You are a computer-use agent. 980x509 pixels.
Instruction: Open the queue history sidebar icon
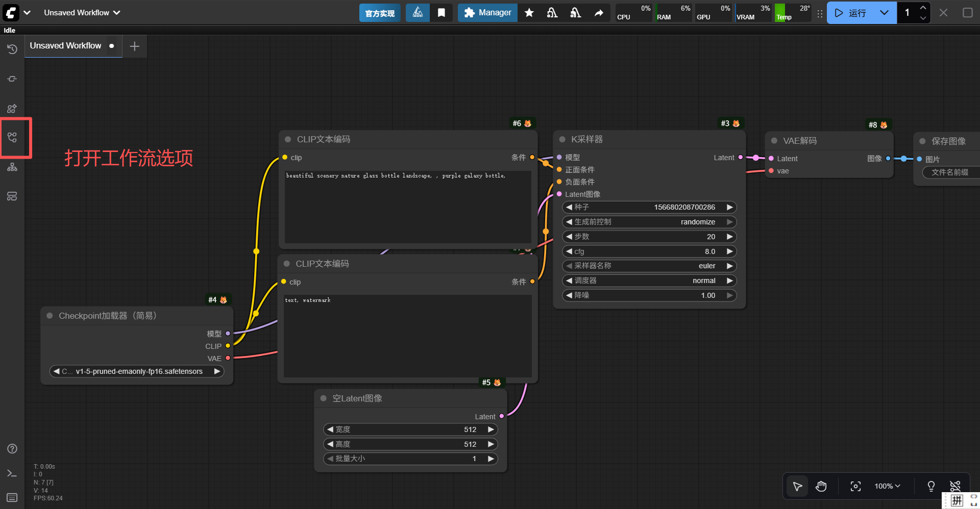tap(12, 49)
